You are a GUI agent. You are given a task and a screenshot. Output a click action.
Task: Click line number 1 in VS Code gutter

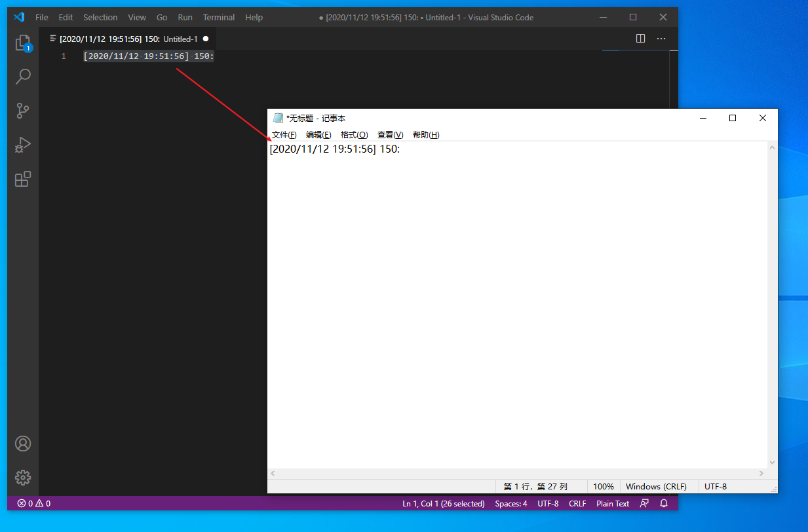tap(64, 56)
